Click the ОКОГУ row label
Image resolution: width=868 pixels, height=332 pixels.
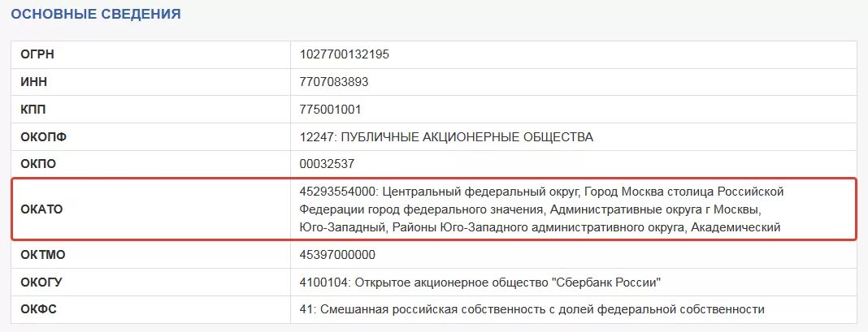pyautogui.click(x=41, y=282)
